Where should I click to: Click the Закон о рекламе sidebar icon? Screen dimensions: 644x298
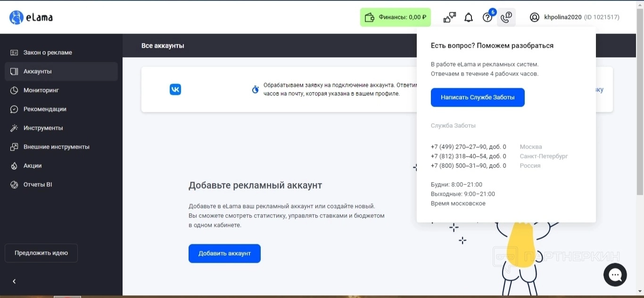14,53
